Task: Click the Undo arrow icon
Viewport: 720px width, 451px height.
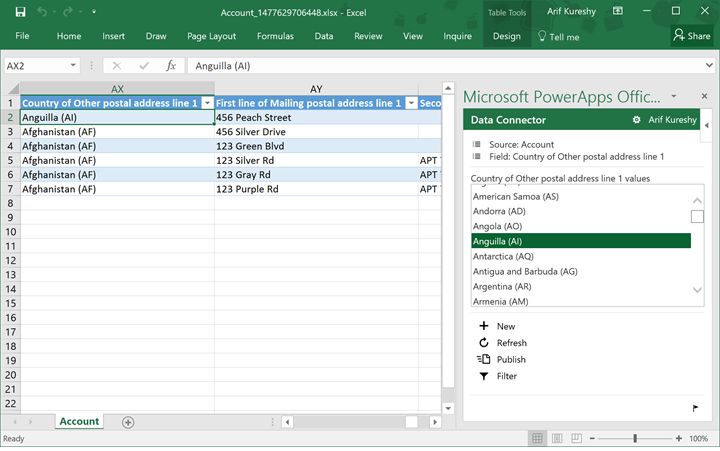Action: pyautogui.click(x=41, y=12)
